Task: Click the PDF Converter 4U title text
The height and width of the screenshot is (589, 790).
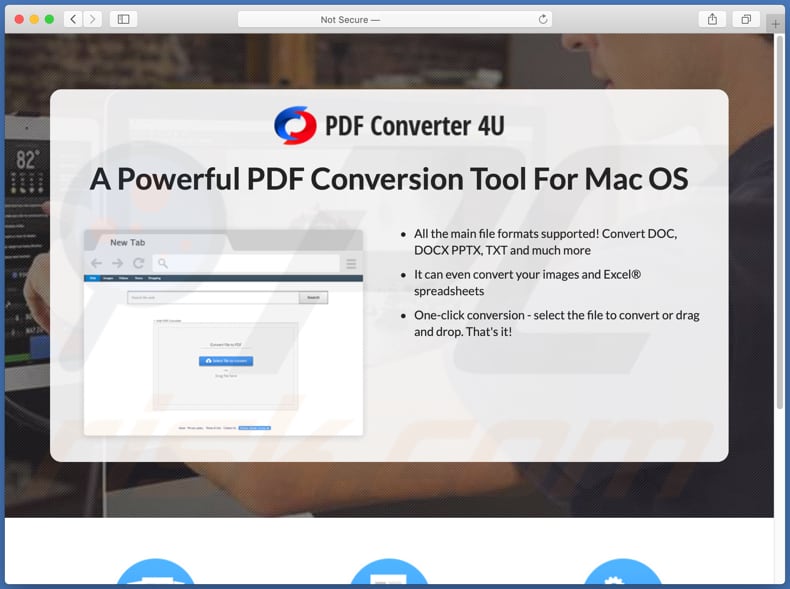Action: [x=415, y=125]
